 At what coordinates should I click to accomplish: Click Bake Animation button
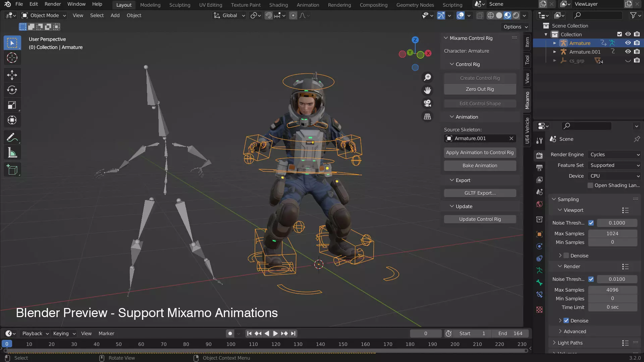(x=480, y=166)
